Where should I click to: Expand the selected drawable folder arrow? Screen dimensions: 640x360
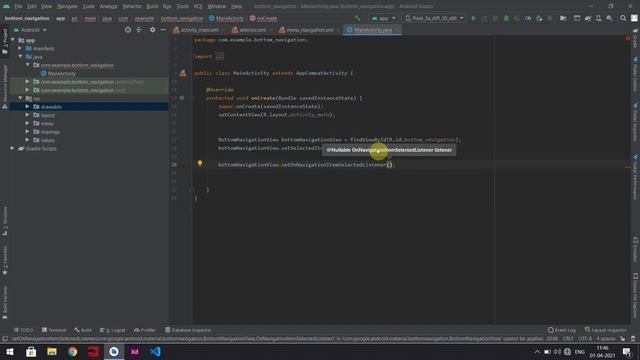(x=27, y=107)
